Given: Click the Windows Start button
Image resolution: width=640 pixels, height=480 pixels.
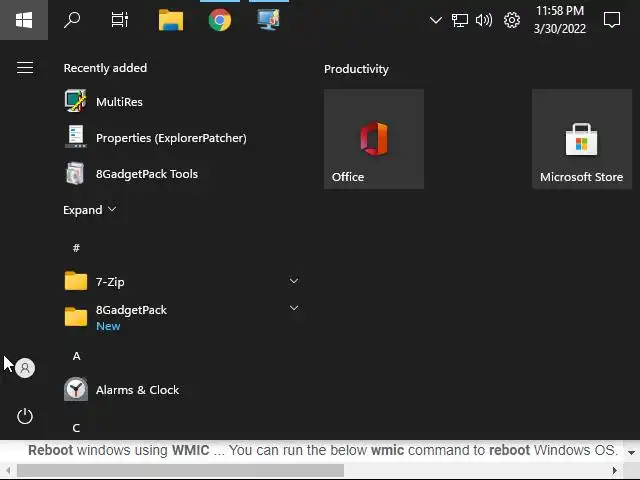Looking at the screenshot, I should (24, 20).
